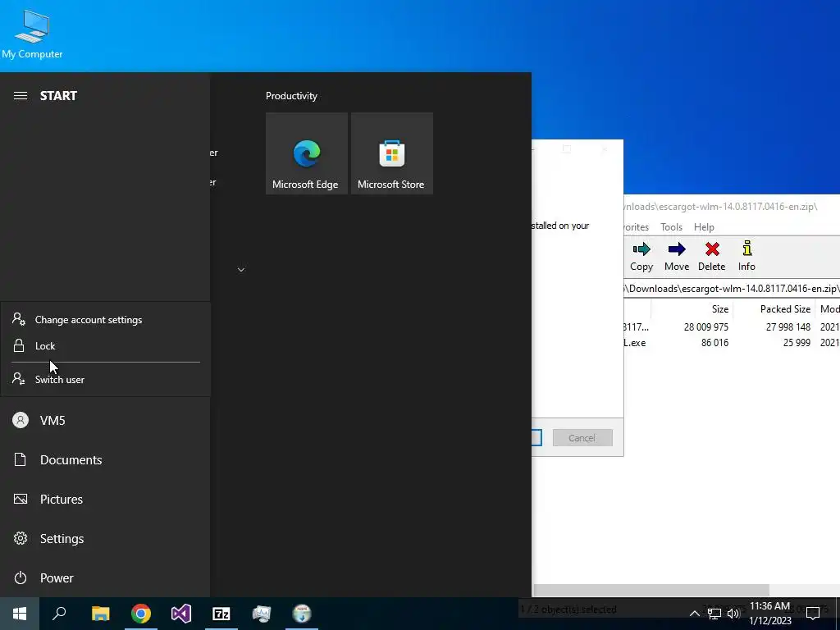Open Microsoft Edge tile

pos(307,153)
